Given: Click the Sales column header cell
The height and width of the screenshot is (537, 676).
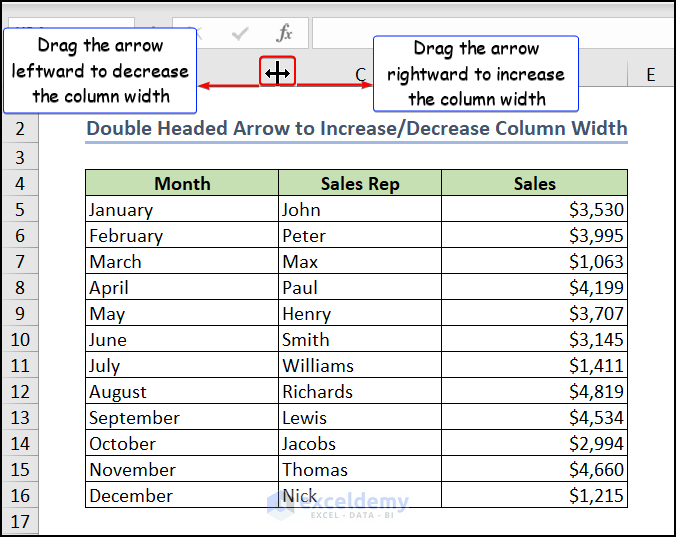Looking at the screenshot, I should click(534, 183).
